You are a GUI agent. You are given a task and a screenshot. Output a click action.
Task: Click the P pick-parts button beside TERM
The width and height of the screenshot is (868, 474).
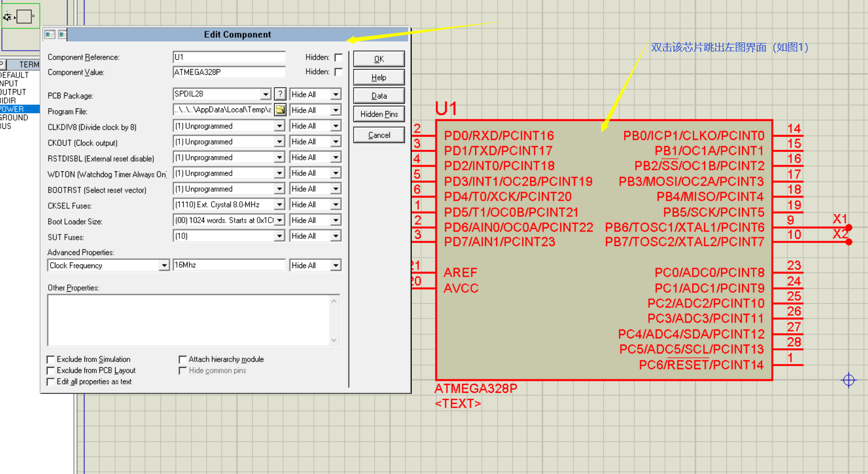[x=3, y=64]
